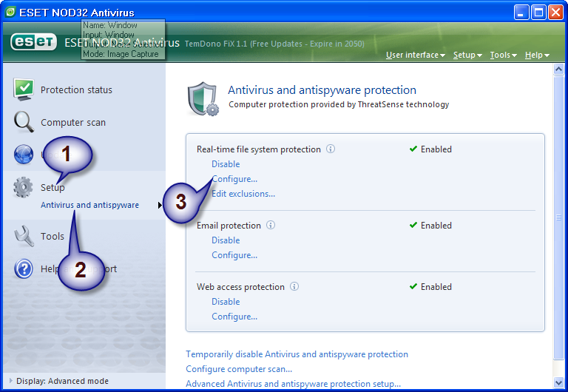Image resolution: width=568 pixels, height=392 pixels.
Task: Click info icon next to Real-time file system protection
Action: pos(331,149)
